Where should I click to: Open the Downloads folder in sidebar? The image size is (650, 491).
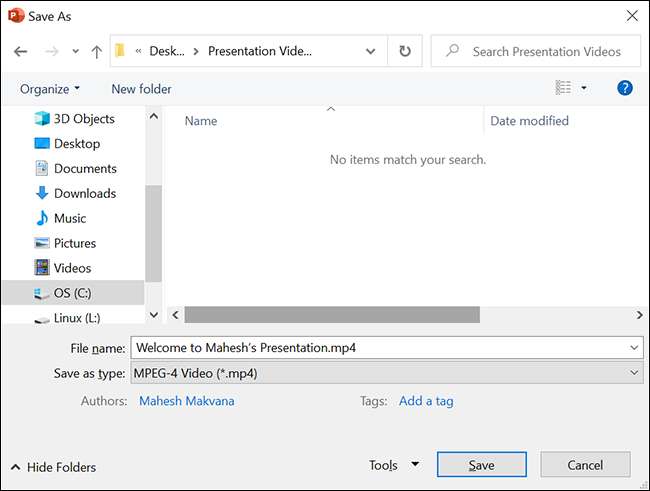(x=84, y=193)
